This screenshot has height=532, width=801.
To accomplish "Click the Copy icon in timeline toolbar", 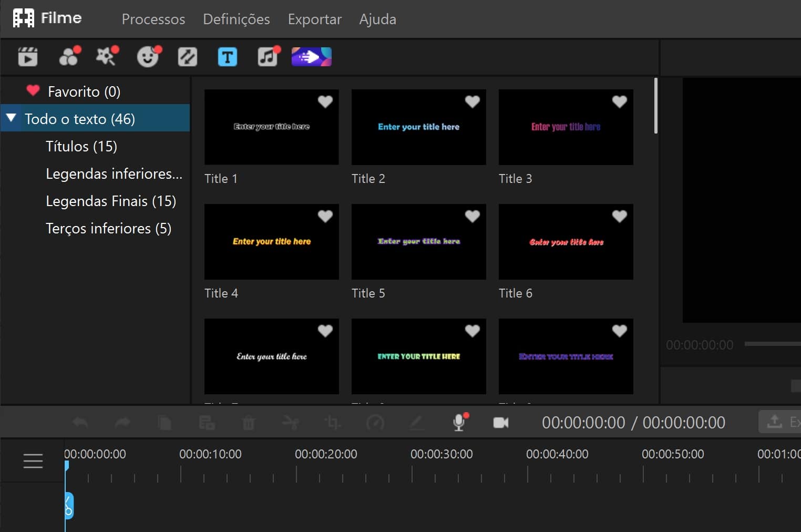I will pyautogui.click(x=165, y=423).
